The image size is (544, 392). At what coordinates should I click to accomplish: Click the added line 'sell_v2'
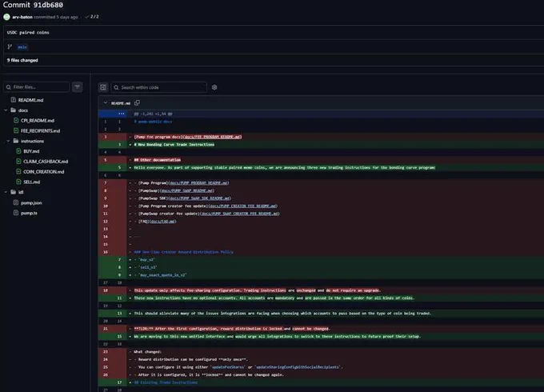pos(147,267)
